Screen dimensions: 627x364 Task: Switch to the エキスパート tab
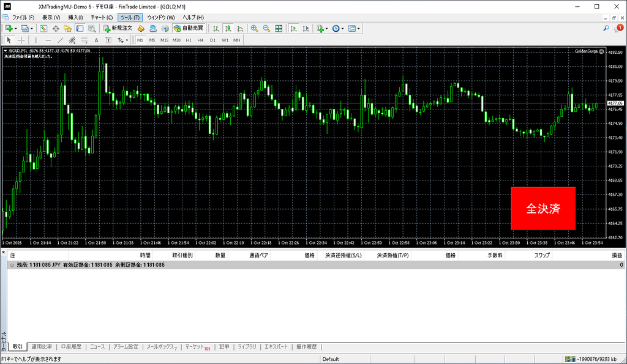276,347
